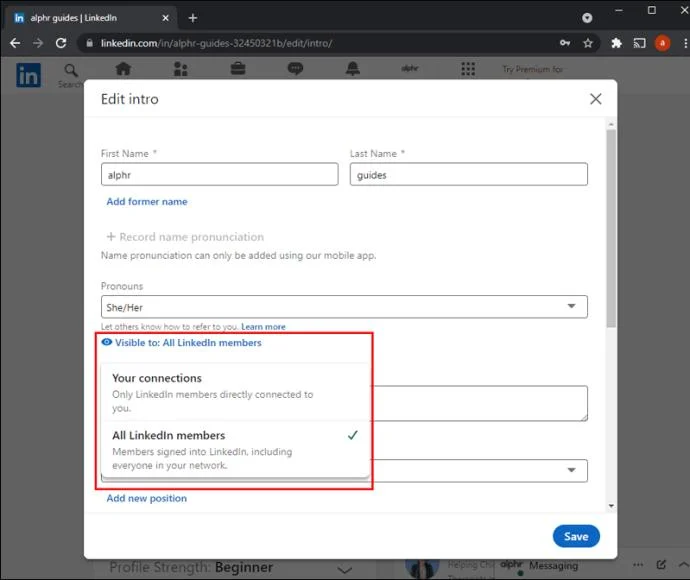Image resolution: width=690 pixels, height=580 pixels.
Task: Click 'Edit intro' dialog title
Action: tap(129, 99)
